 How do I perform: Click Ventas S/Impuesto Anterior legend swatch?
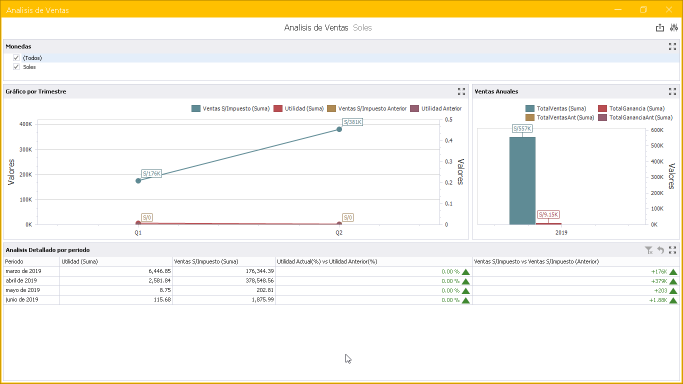click(331, 108)
